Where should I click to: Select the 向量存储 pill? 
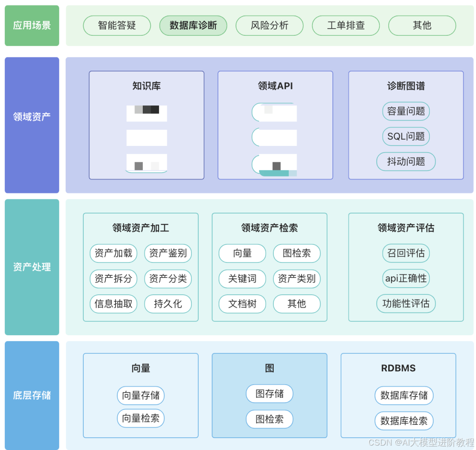click(141, 395)
